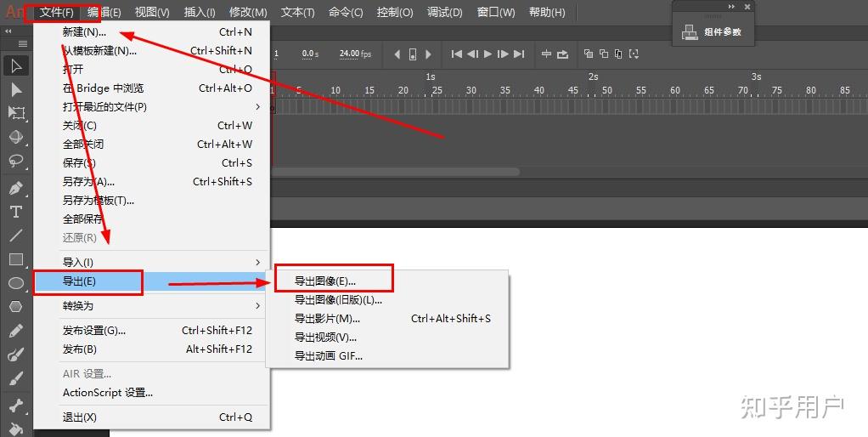Expand 打开最近的文件(P) submenu
Viewport: 868px width, 437px height.
(152, 107)
